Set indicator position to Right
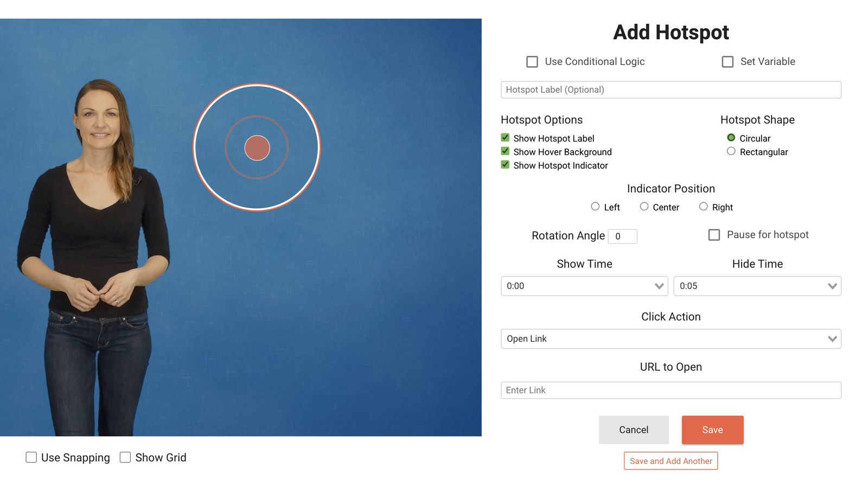The height and width of the screenshot is (482, 868). (703, 207)
